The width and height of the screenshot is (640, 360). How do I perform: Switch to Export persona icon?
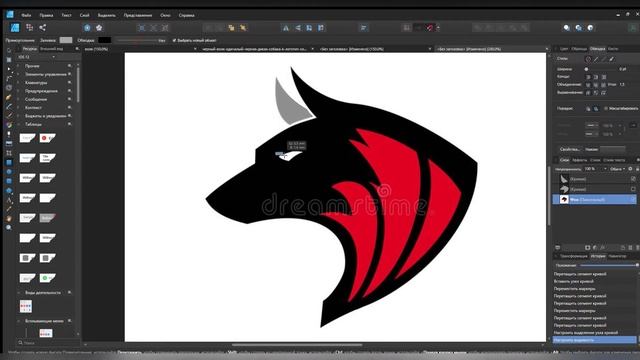pyautogui.click(x=42, y=27)
